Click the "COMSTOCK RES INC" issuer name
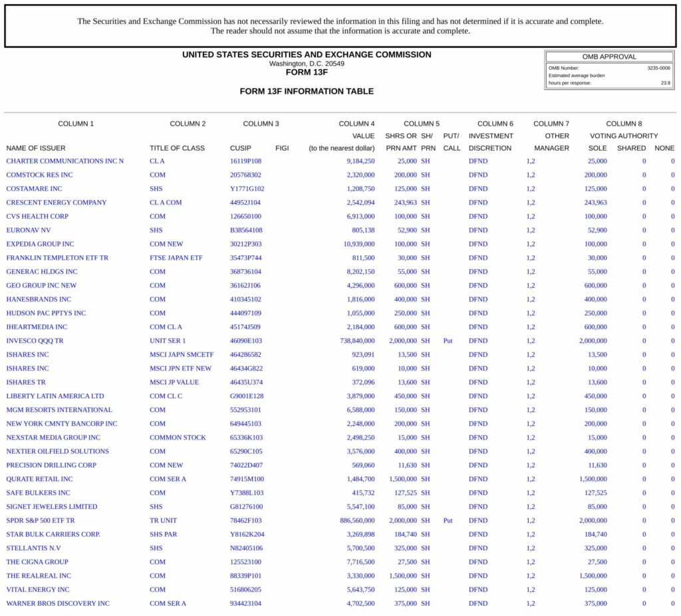Image resolution: width=681 pixels, height=616 pixels. [39, 175]
